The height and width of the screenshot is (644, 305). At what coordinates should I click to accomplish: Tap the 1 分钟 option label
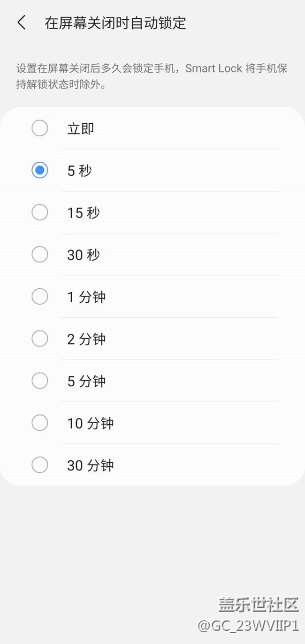pyautogui.click(x=87, y=297)
